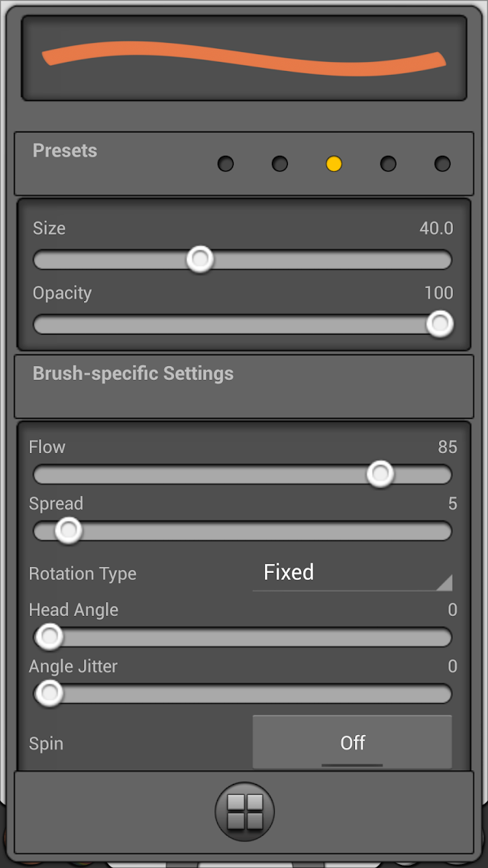Click the Size value 40.0
Image resolution: width=488 pixels, height=868 pixels.
coord(436,228)
